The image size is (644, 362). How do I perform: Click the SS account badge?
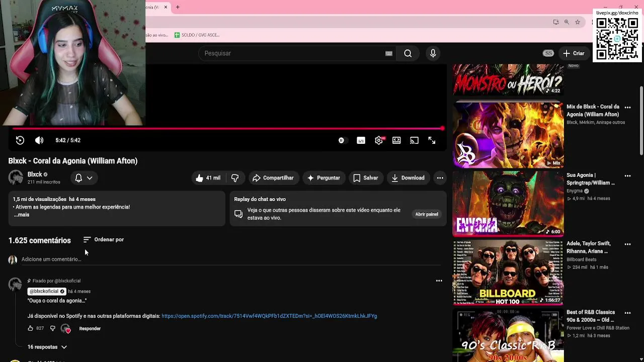(x=548, y=53)
